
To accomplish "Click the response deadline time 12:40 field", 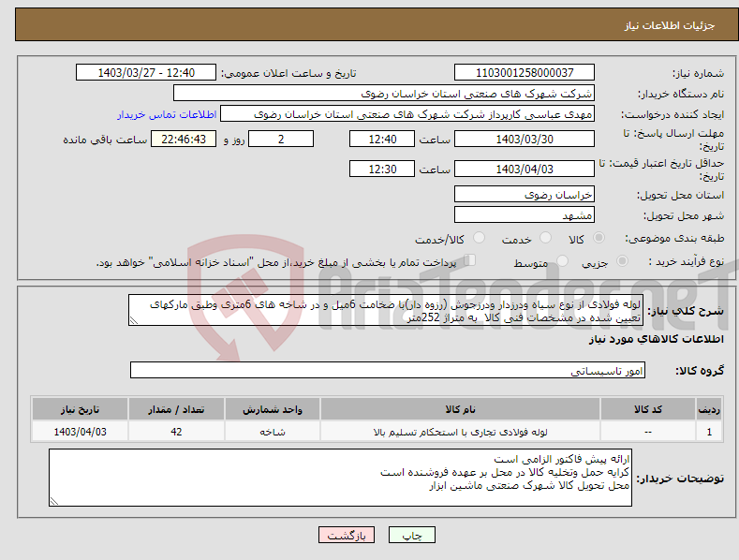I will pyautogui.click(x=382, y=139).
